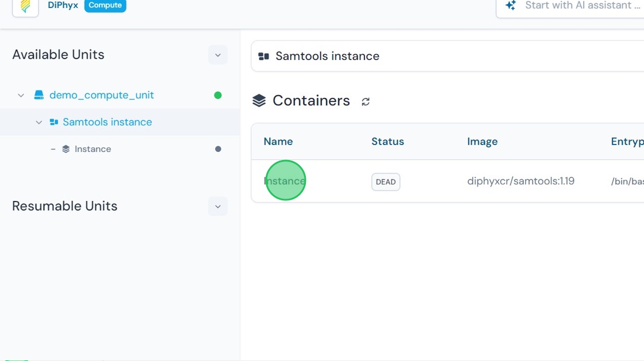Click the Image column header
Image resolution: width=644 pixels, height=361 pixels.
pyautogui.click(x=482, y=142)
